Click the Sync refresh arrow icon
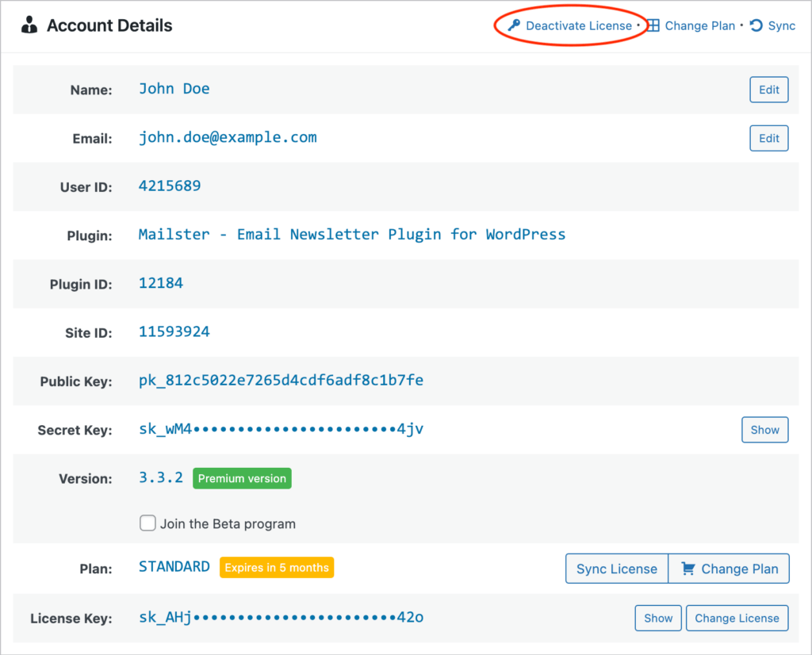The width and height of the screenshot is (812, 655). coord(756,26)
